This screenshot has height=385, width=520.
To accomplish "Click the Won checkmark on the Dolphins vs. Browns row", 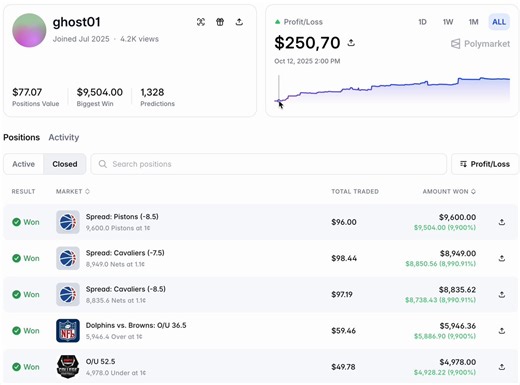I will coord(16,331).
